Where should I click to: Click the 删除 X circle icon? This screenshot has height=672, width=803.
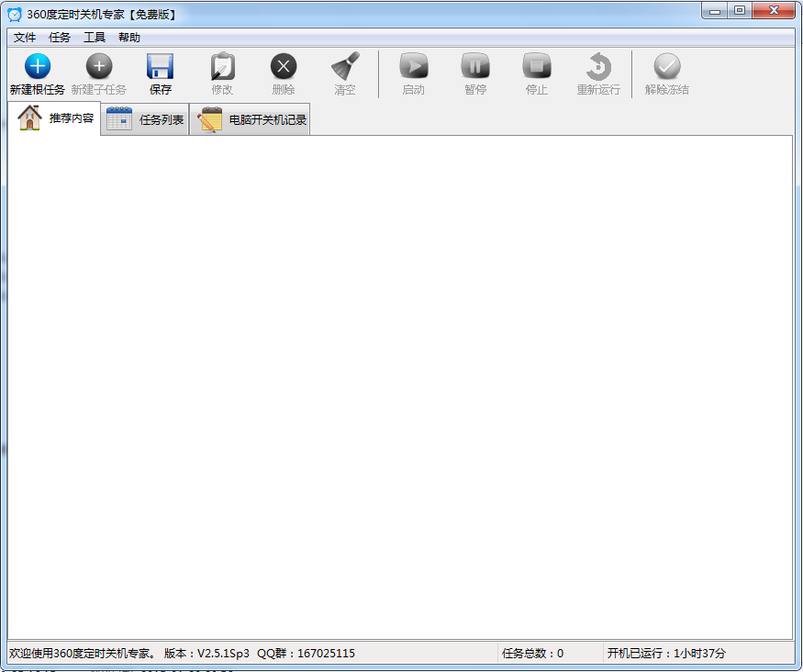click(284, 66)
